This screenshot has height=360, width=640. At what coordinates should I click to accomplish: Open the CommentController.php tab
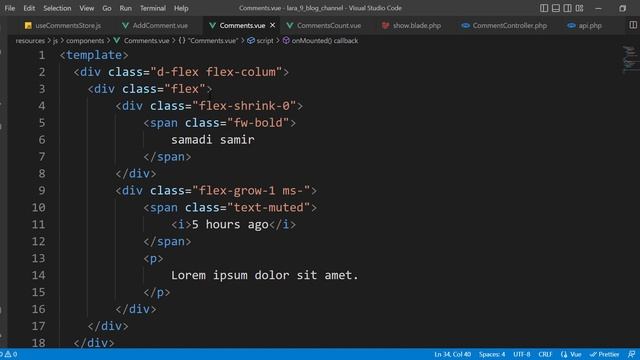pos(505,25)
